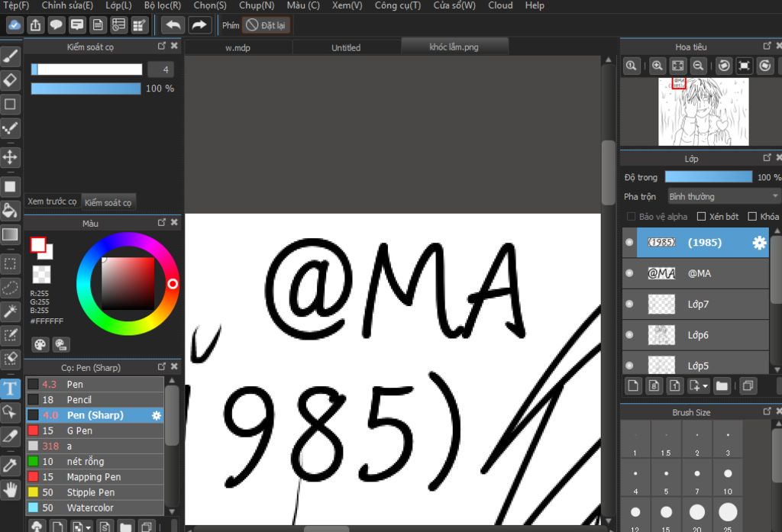Open the add-layer dropdown arrow
The height and width of the screenshot is (532, 782).
(x=705, y=386)
